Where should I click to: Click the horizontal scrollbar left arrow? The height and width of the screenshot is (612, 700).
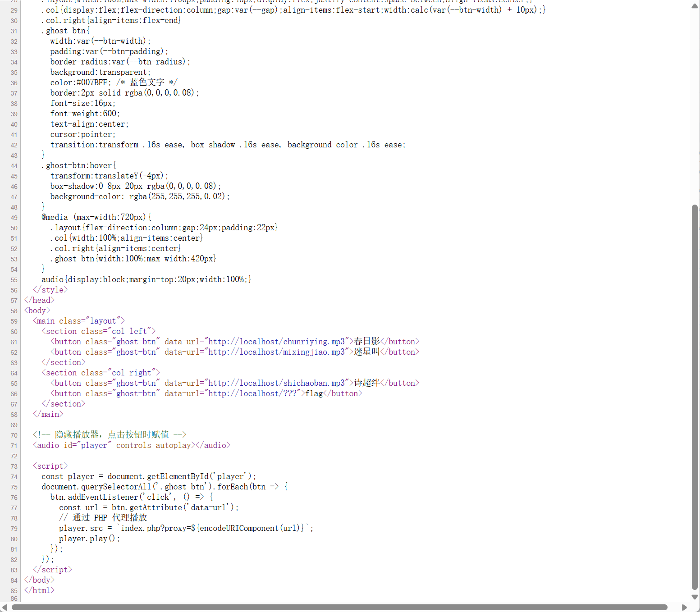coord(5,607)
